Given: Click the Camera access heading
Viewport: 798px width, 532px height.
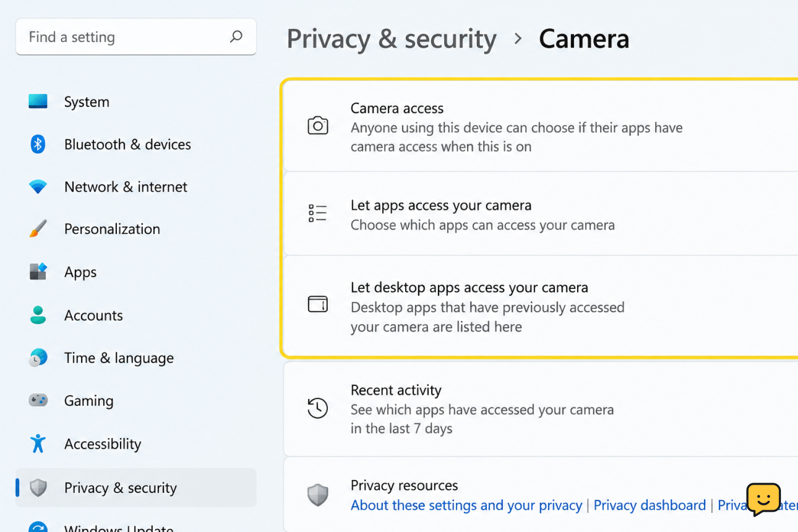Looking at the screenshot, I should coord(397,108).
